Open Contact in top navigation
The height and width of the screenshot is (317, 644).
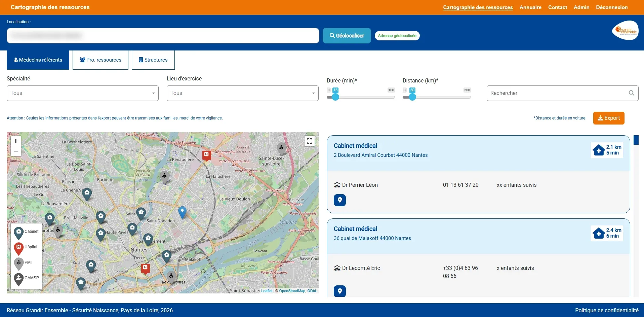click(x=558, y=7)
